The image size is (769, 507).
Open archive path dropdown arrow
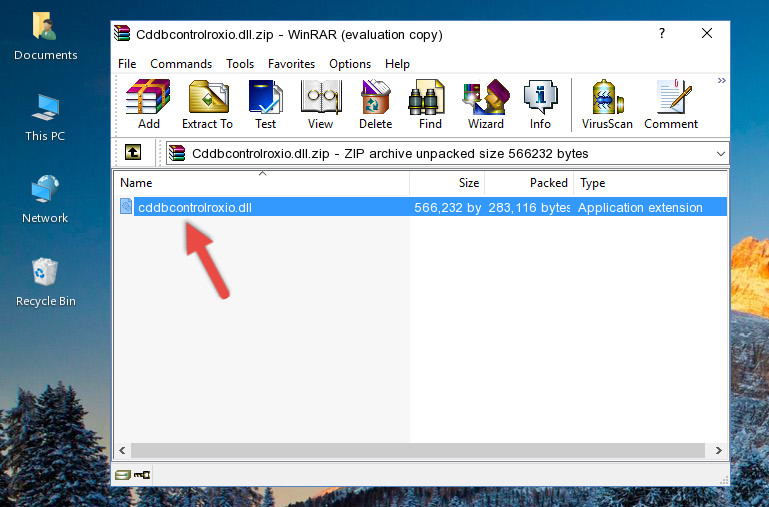point(720,153)
